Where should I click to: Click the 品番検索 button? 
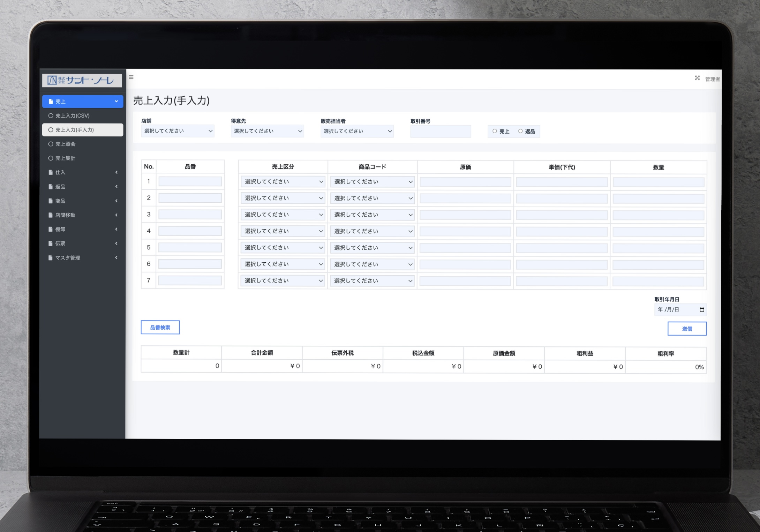click(x=160, y=327)
